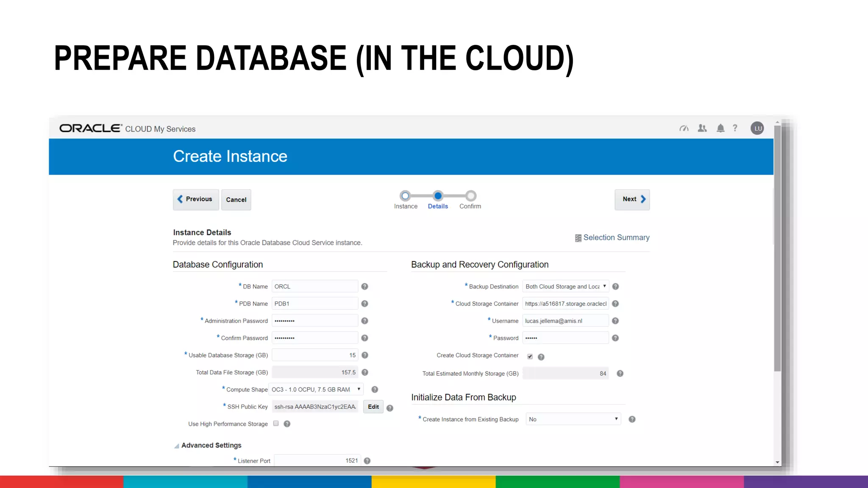Click the Initialize Data From Backup heading

(464, 397)
